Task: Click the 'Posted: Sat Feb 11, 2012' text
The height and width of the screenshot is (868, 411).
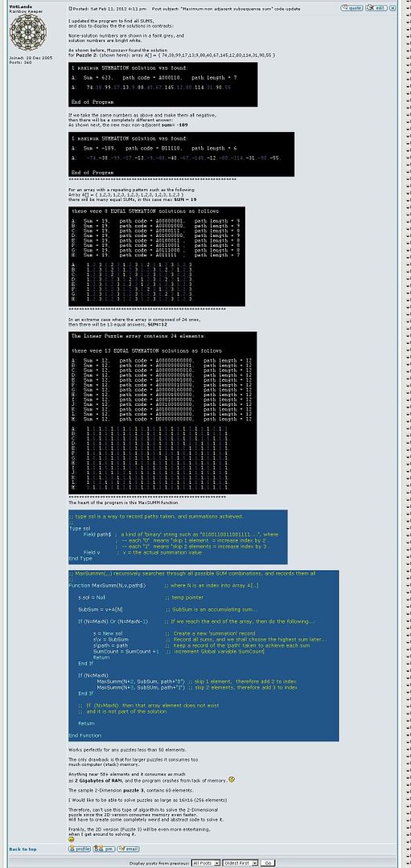Action: point(110,9)
